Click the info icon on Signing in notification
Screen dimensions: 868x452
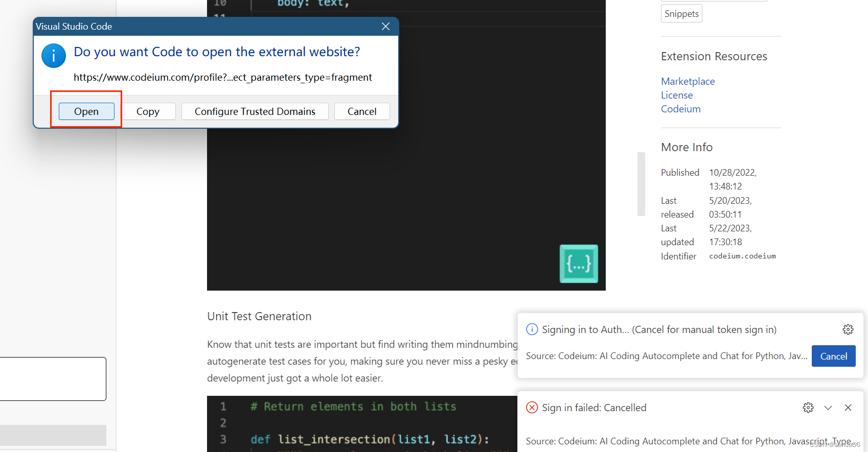tap(532, 329)
